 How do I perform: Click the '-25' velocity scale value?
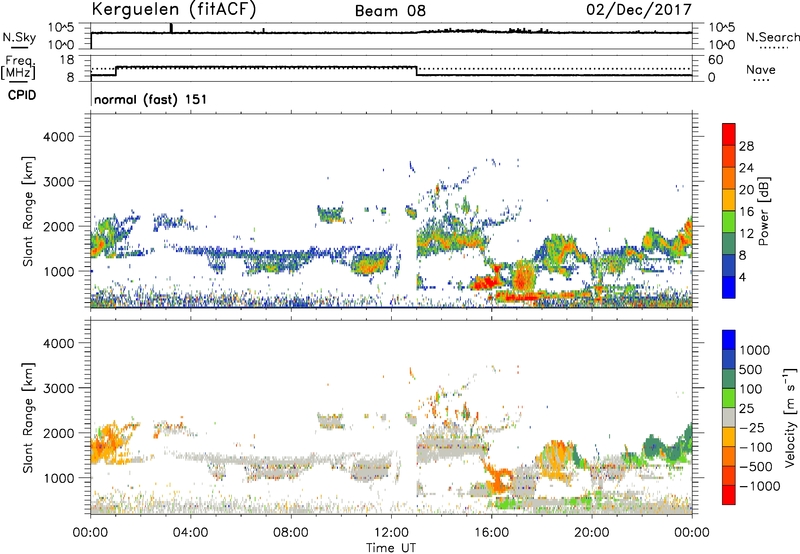752,427
